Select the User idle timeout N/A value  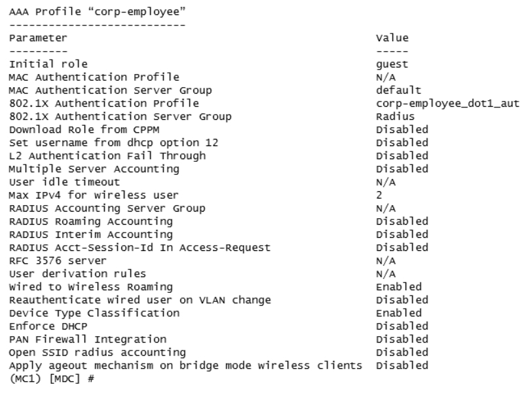coord(386,182)
